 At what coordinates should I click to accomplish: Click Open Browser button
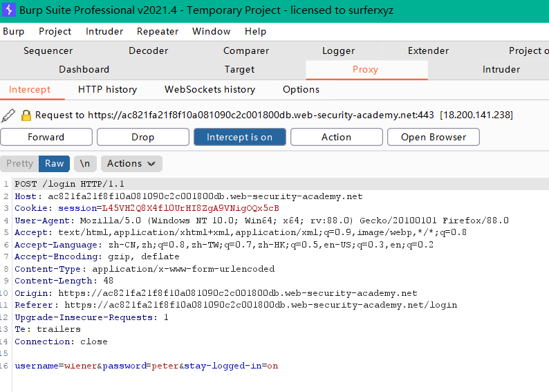pyautogui.click(x=433, y=137)
